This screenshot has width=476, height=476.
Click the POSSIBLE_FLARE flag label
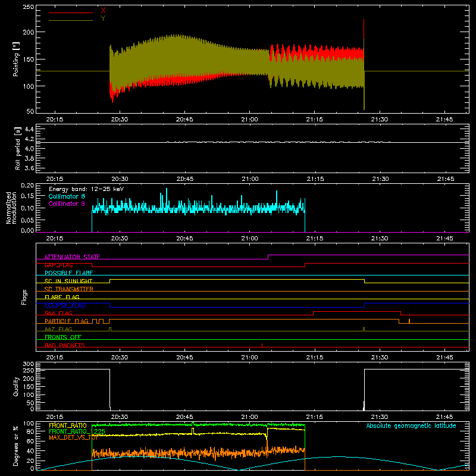tap(68, 273)
